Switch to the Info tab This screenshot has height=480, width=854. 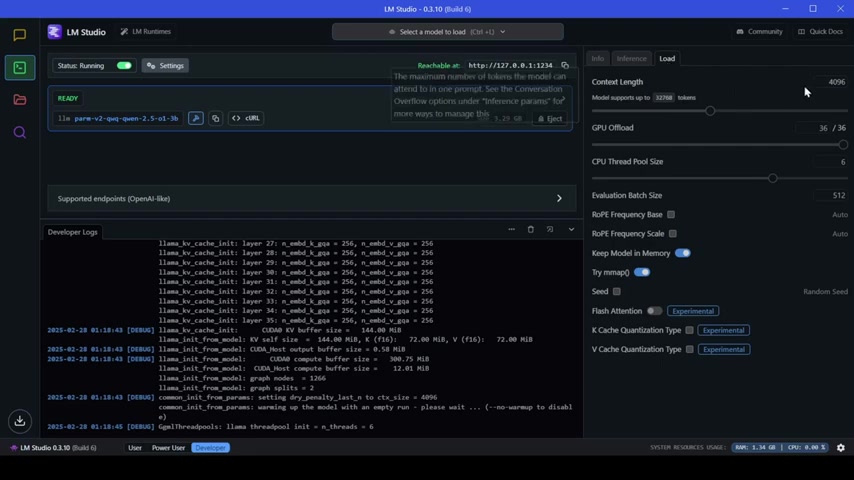(x=597, y=58)
